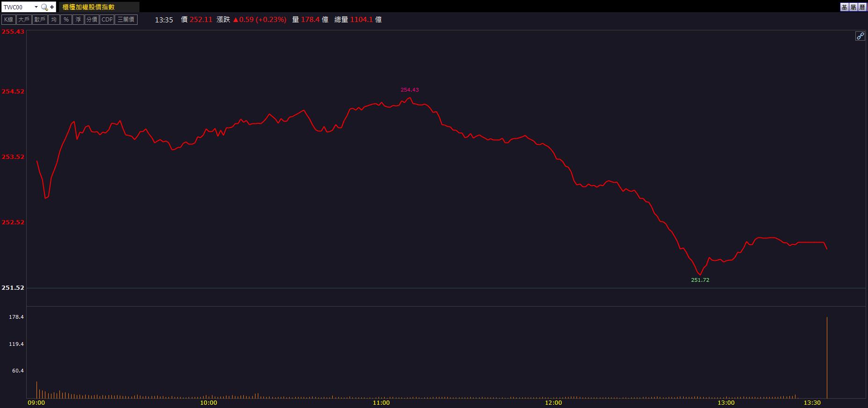Click the 254.52 price axis label
868x408 pixels.
tap(13, 91)
